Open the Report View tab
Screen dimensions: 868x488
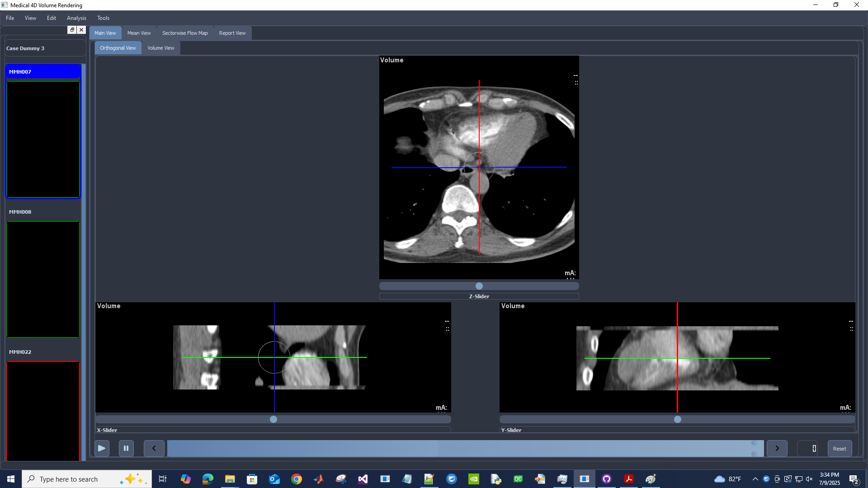coord(232,33)
